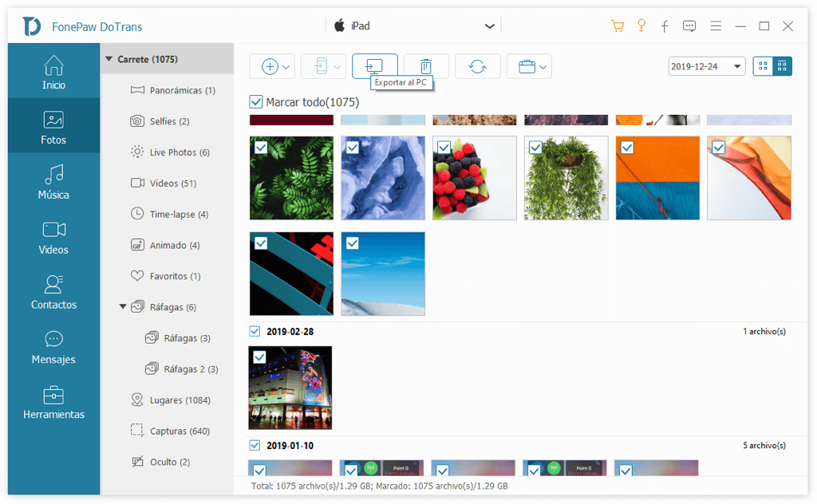This screenshot has width=817, height=504.
Task: Click the Exportar al PC toolbar icon
Action: click(375, 66)
